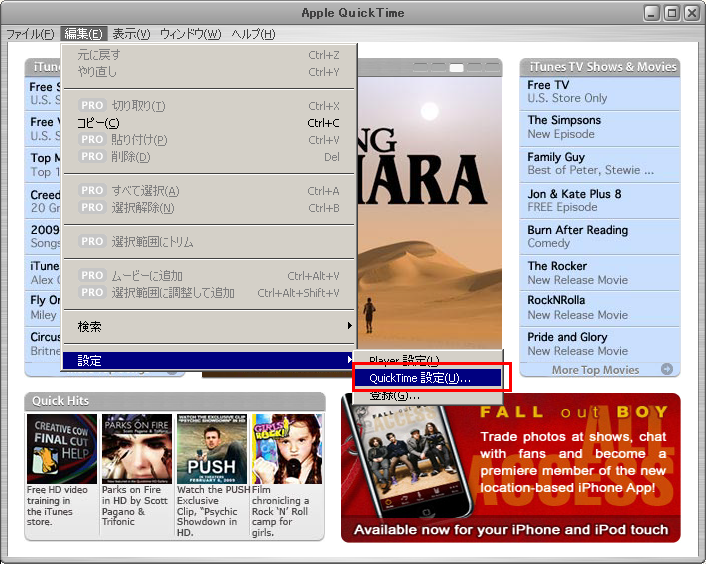The height and width of the screenshot is (564, 706).
Task: Click the Quick Hits section header
Action: pyautogui.click(x=175, y=401)
